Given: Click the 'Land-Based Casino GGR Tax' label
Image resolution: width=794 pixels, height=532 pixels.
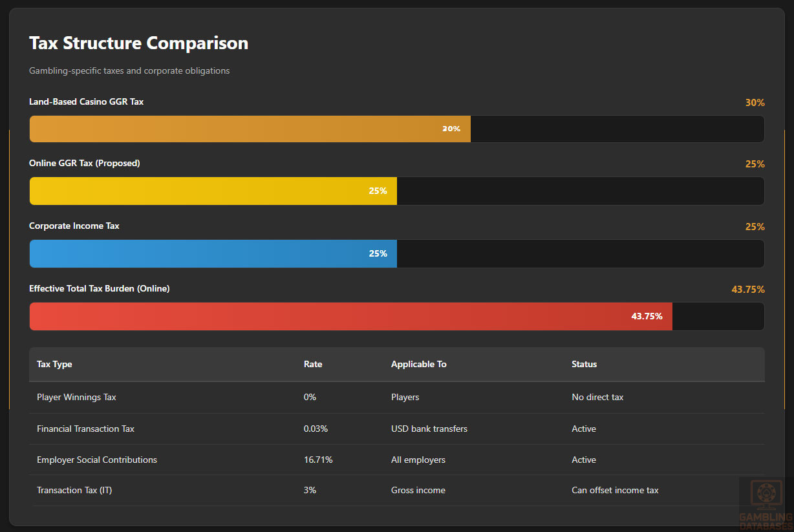Looking at the screenshot, I should (x=86, y=101).
